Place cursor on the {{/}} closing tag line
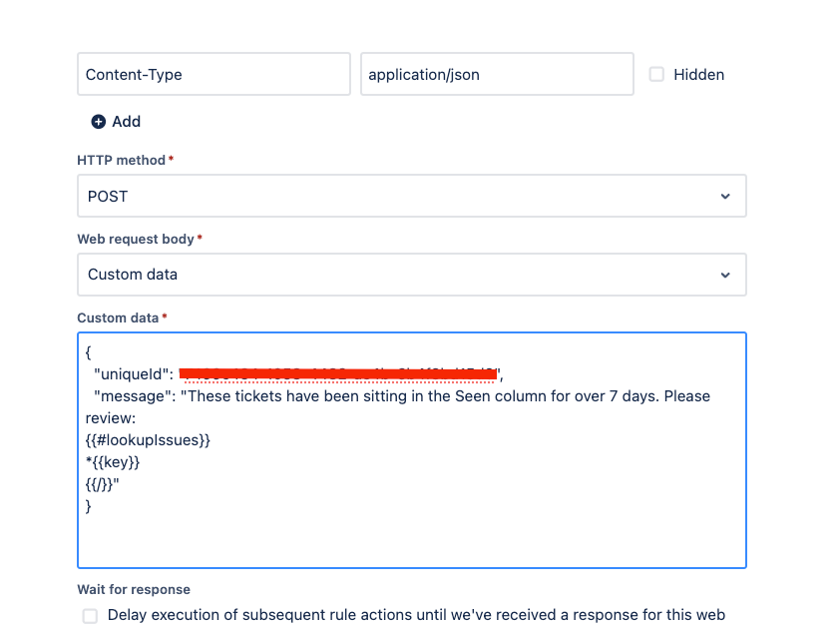The width and height of the screenshot is (840, 628). coord(102,484)
